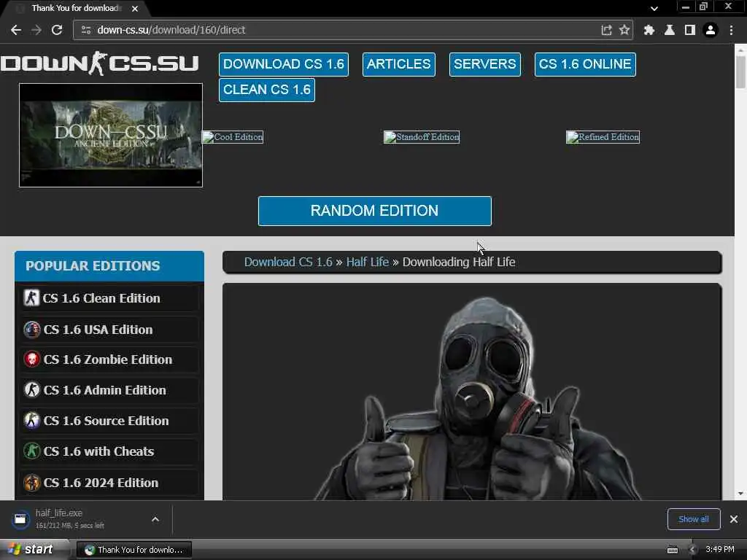Click the 3:49 PM taskbar clock
This screenshot has height=560, width=747.
pos(720,550)
